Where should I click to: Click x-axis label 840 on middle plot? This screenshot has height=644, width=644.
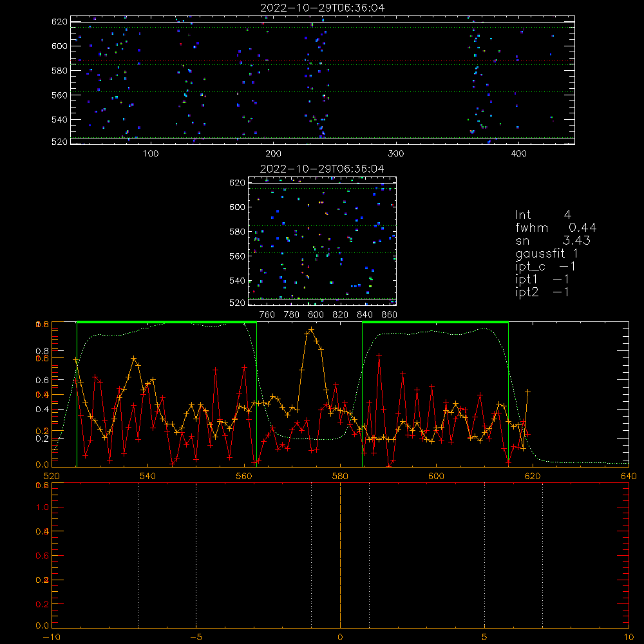(x=365, y=315)
